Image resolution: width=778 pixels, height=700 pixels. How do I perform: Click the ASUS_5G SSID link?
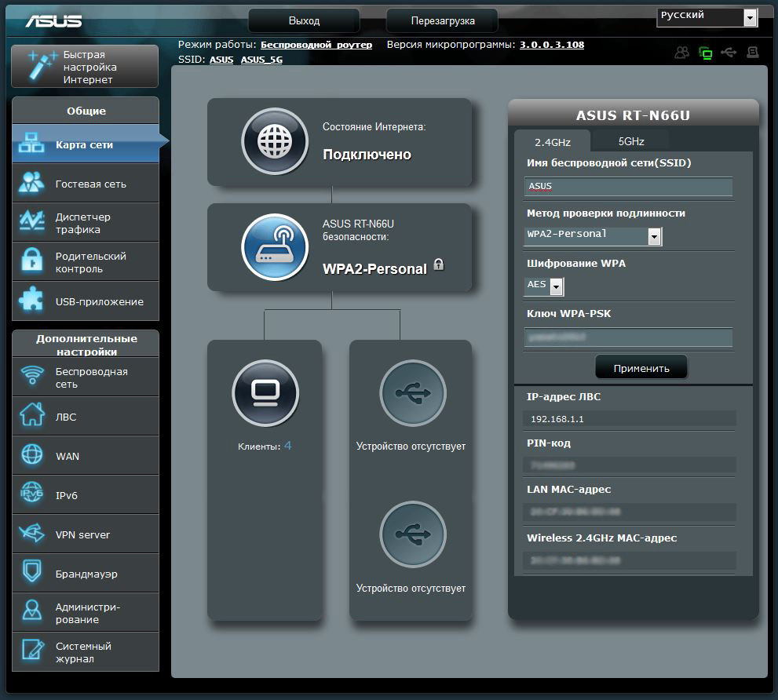point(261,60)
